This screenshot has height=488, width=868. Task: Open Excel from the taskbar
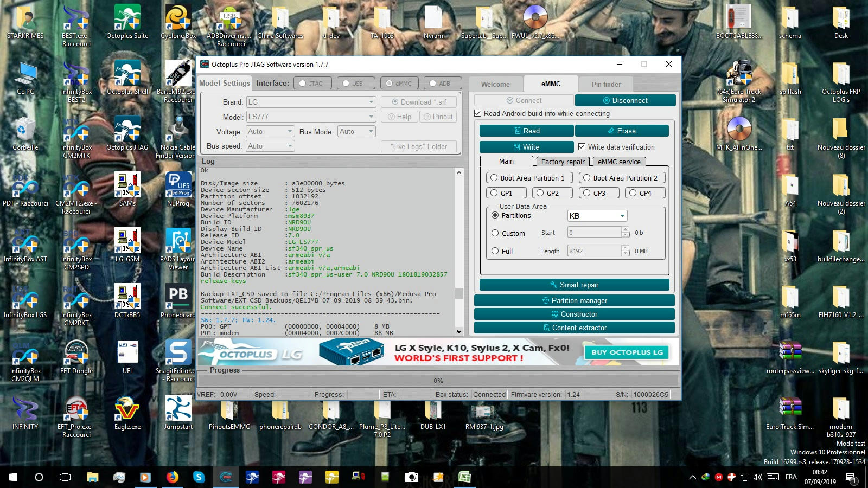[465, 477]
